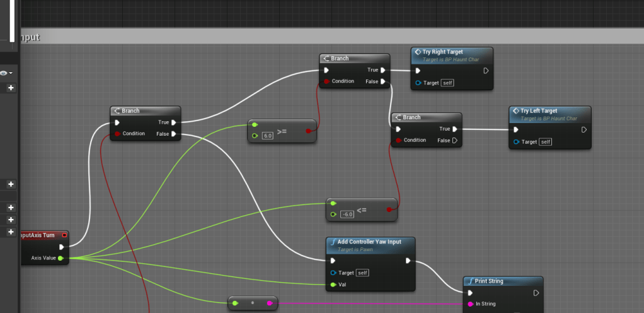Click the red output pin of the <= node

click(389, 209)
